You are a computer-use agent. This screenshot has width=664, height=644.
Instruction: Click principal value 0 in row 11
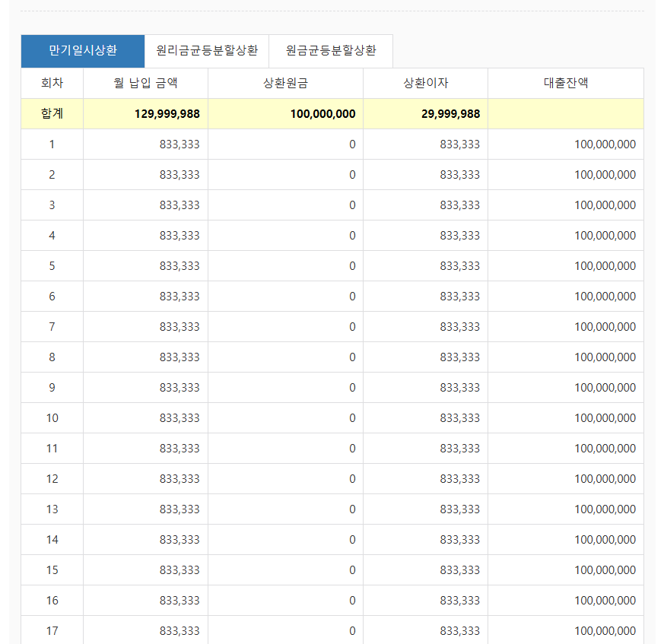(x=352, y=449)
